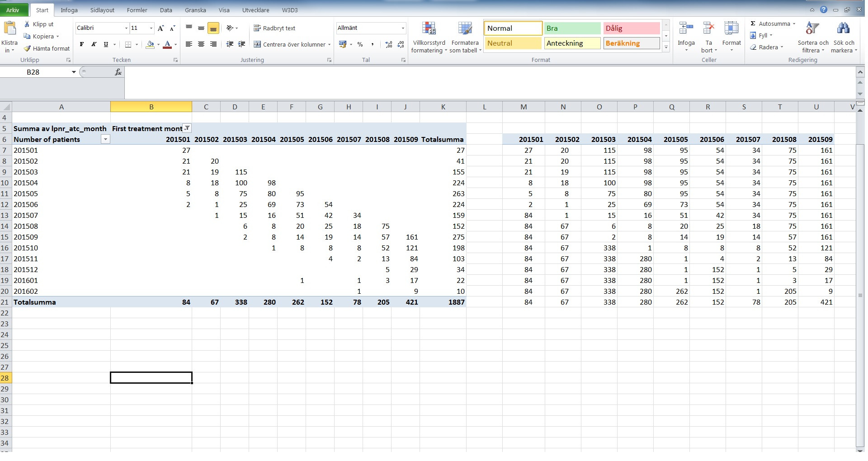This screenshot has height=461, width=868.
Task: Expand the Allmänt number format dropdown
Action: pos(402,28)
